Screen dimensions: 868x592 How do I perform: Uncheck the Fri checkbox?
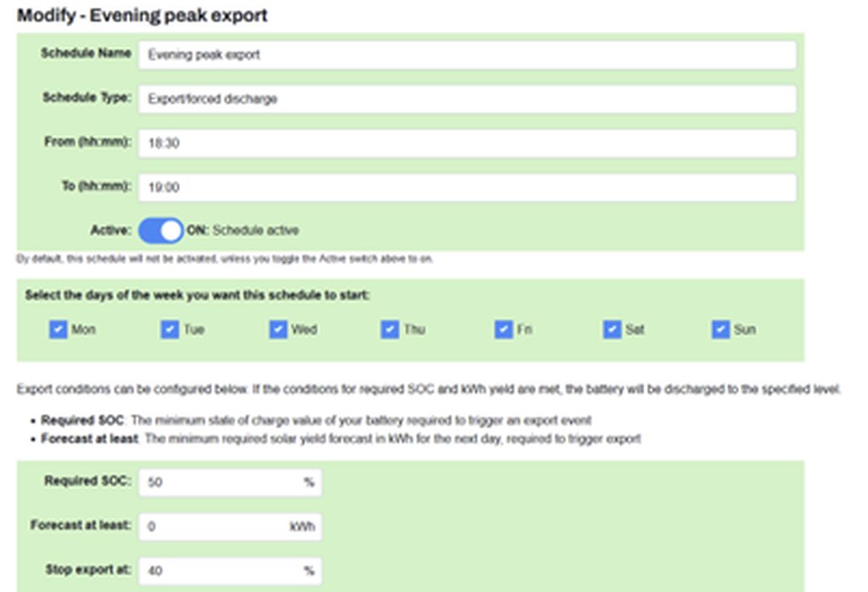coord(504,329)
